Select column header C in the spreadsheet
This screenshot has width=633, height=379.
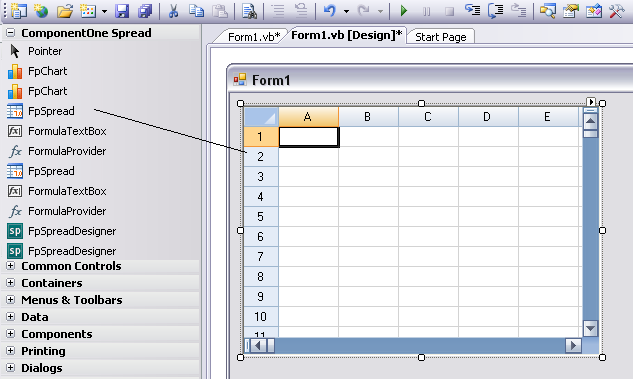tap(428, 117)
